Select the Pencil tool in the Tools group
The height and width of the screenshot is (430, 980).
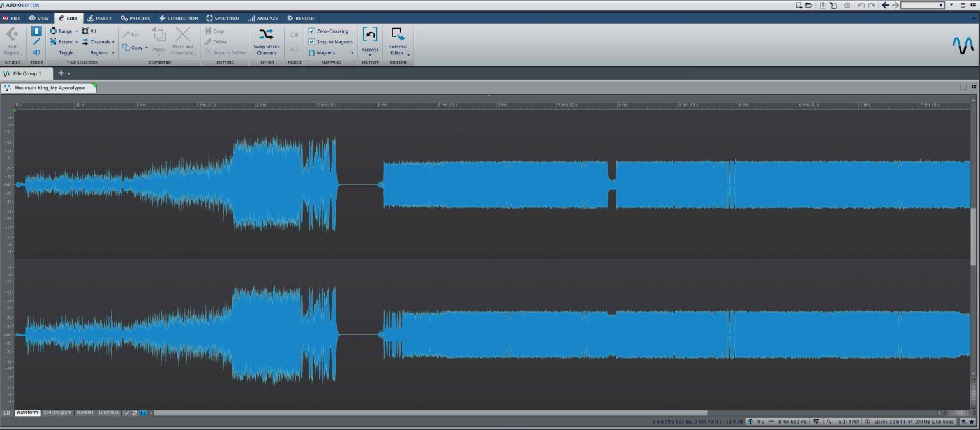click(36, 41)
